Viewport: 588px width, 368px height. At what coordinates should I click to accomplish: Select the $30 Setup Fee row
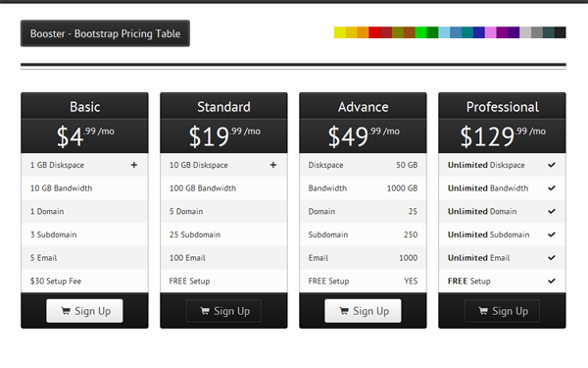[x=84, y=281]
